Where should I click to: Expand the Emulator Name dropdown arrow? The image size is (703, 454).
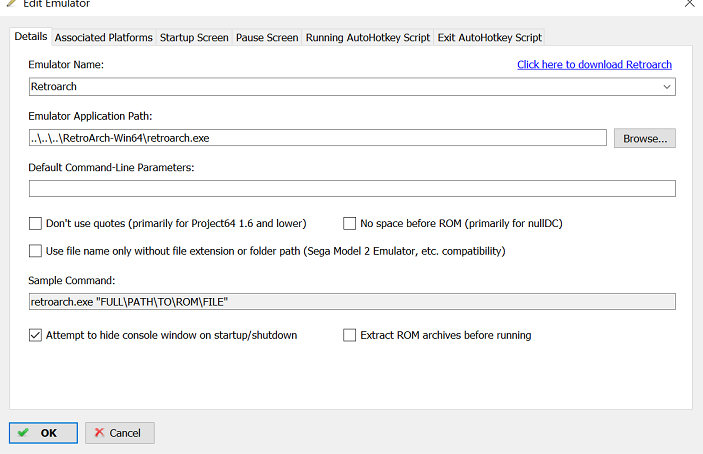click(x=667, y=87)
